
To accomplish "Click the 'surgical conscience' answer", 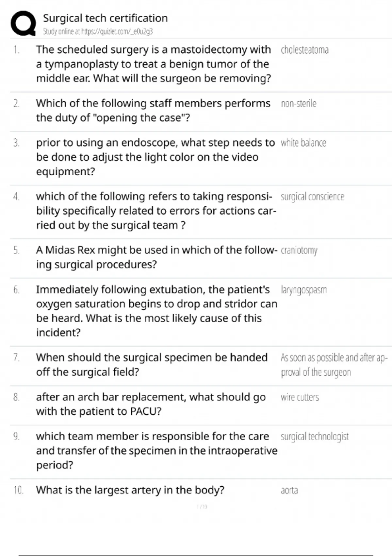I will [312, 197].
